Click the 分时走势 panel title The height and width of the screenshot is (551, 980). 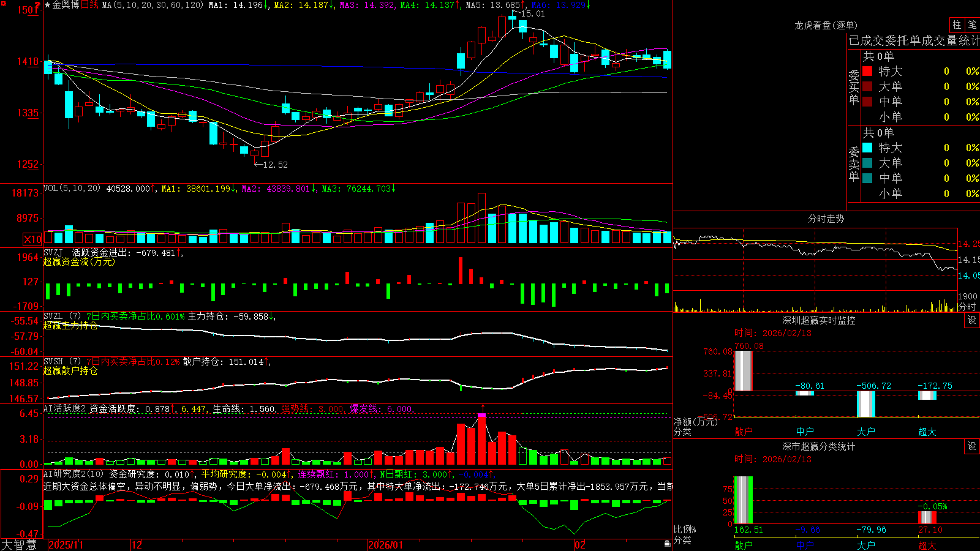826,219
